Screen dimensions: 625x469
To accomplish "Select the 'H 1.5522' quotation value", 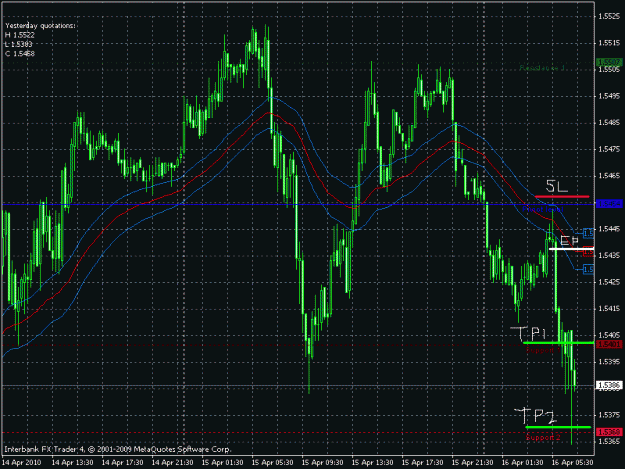I will (x=20, y=35).
